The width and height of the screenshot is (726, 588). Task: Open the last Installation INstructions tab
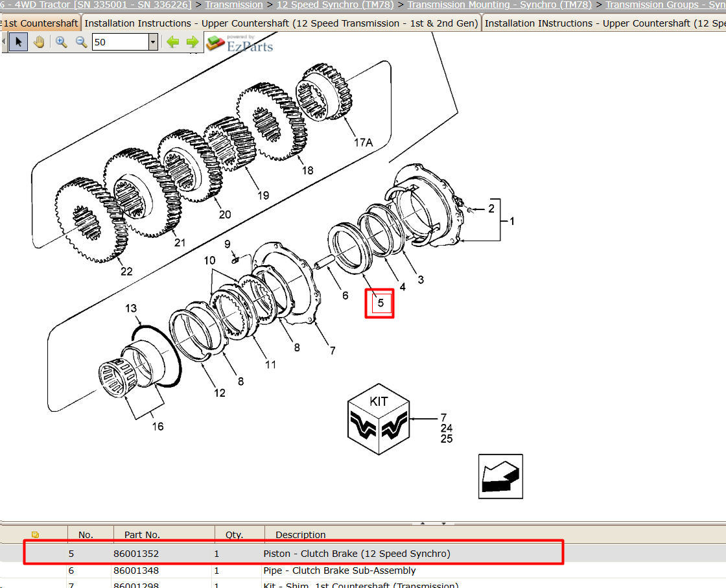tap(604, 23)
